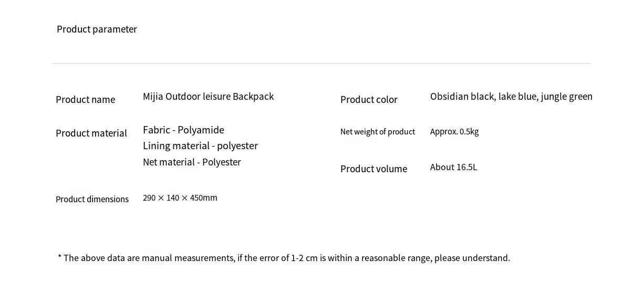
Task: Click the horizontal divider line
Action: pos(321,64)
